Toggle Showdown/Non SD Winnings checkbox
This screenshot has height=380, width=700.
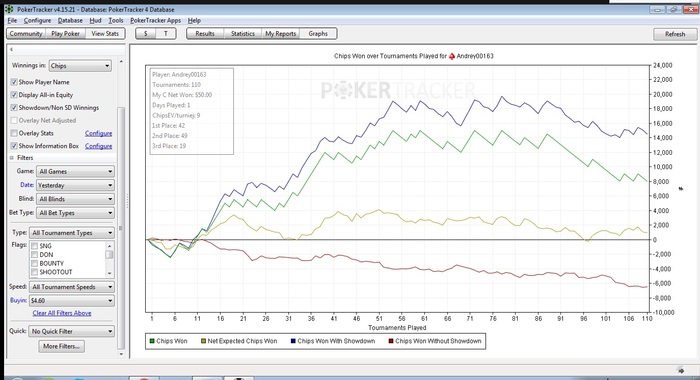pyautogui.click(x=14, y=108)
